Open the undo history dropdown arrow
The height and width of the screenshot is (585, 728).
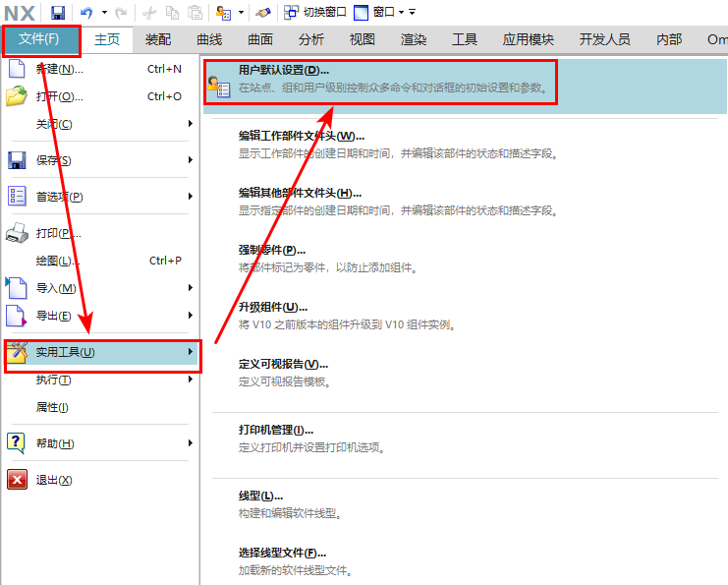pos(104,13)
